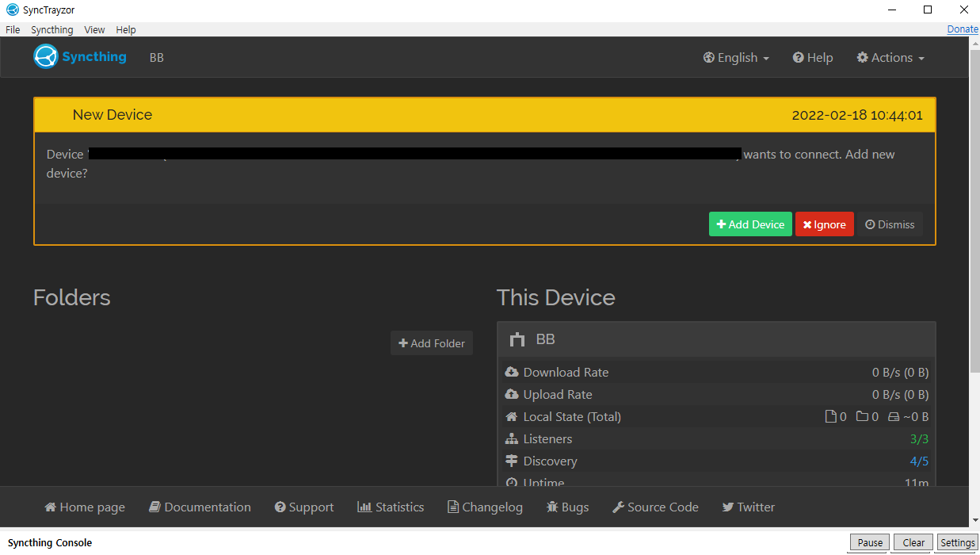Open the Source Code footer link

656,507
